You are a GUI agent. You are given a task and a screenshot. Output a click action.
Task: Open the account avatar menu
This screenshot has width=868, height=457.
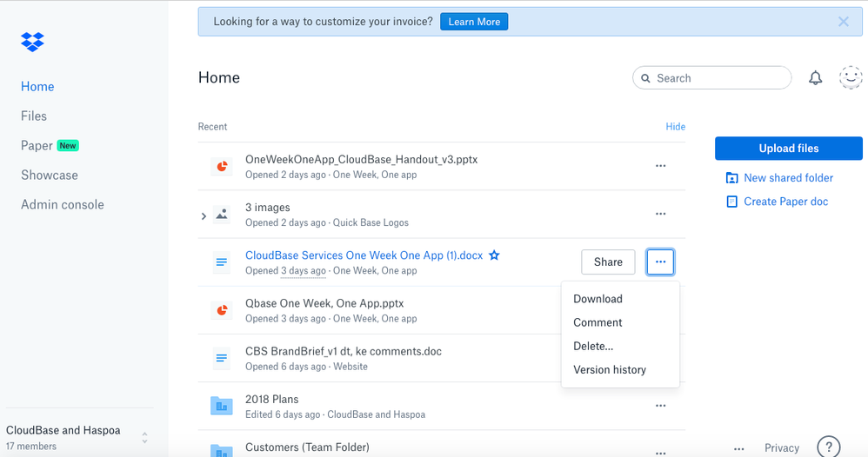tap(851, 77)
